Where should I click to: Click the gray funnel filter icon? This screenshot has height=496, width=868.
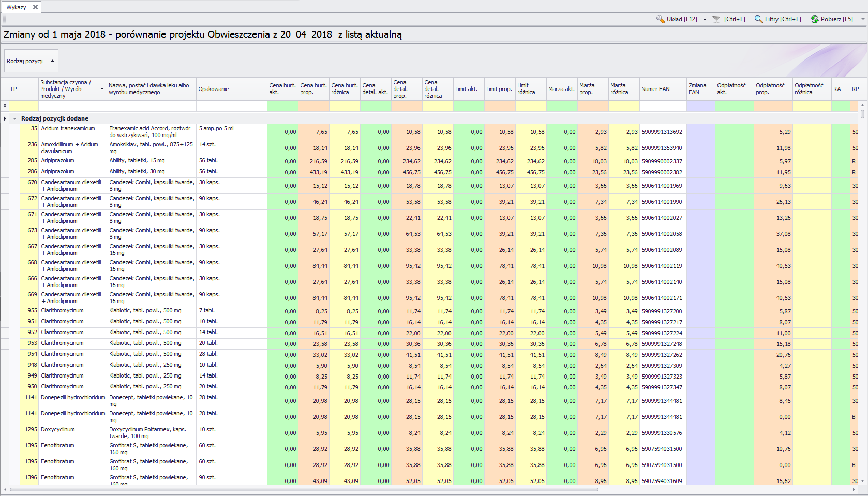coord(716,19)
